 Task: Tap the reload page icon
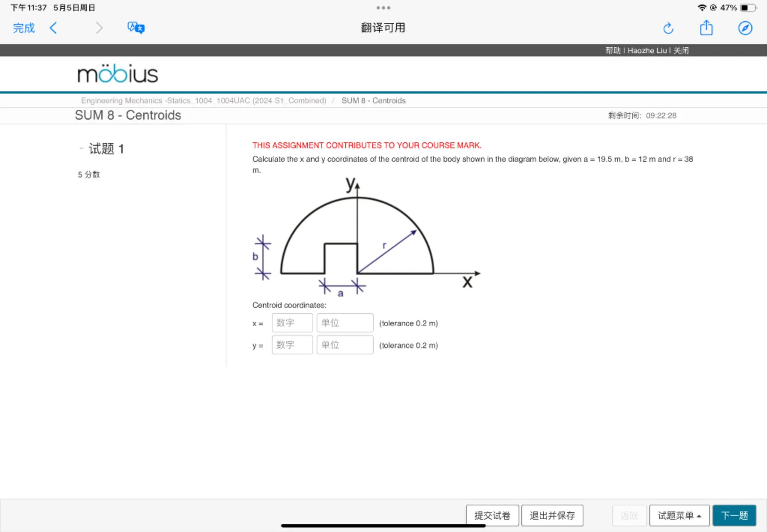[x=668, y=28]
